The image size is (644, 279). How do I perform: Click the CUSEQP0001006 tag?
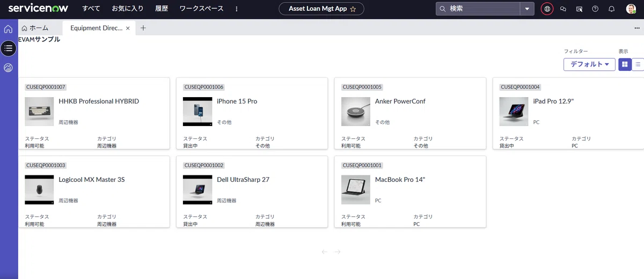coord(204,87)
